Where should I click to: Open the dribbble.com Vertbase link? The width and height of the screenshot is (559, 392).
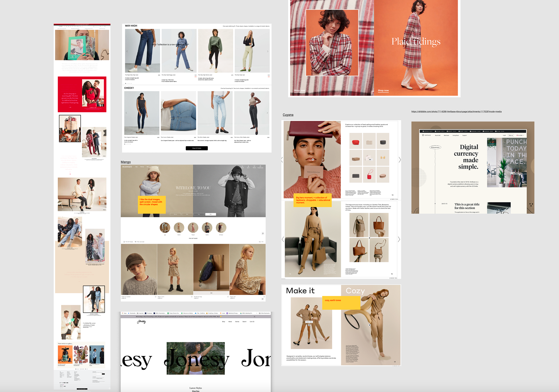(x=456, y=112)
